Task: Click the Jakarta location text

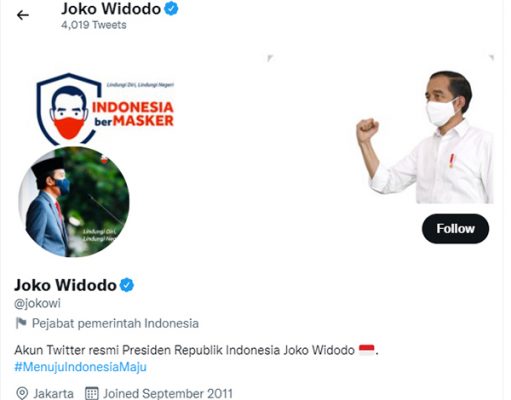Action: click(x=53, y=394)
